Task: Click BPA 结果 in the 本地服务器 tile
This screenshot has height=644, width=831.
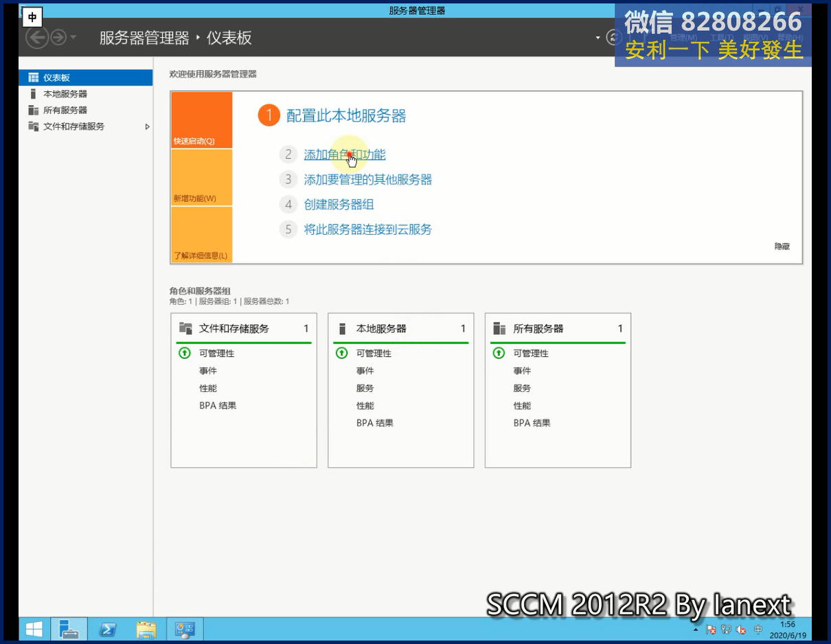Action: point(375,423)
